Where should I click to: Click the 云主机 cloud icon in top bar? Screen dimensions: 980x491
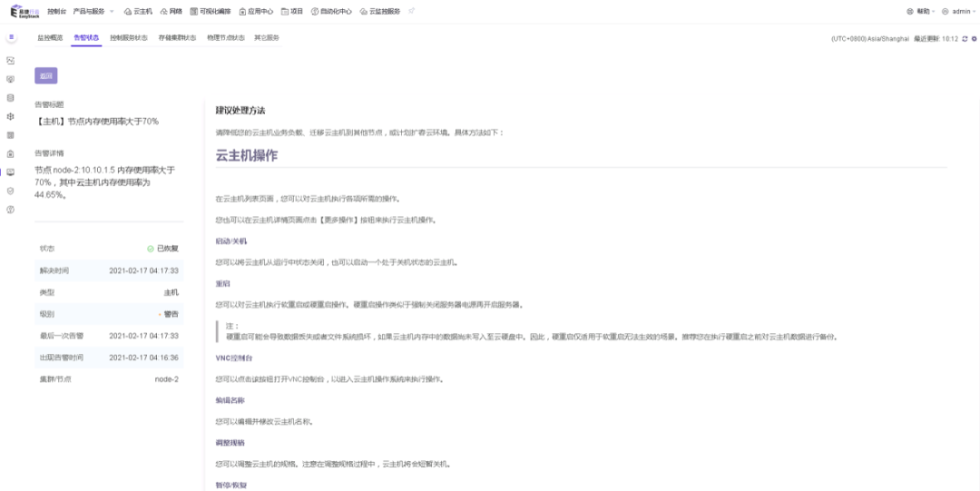(x=128, y=11)
